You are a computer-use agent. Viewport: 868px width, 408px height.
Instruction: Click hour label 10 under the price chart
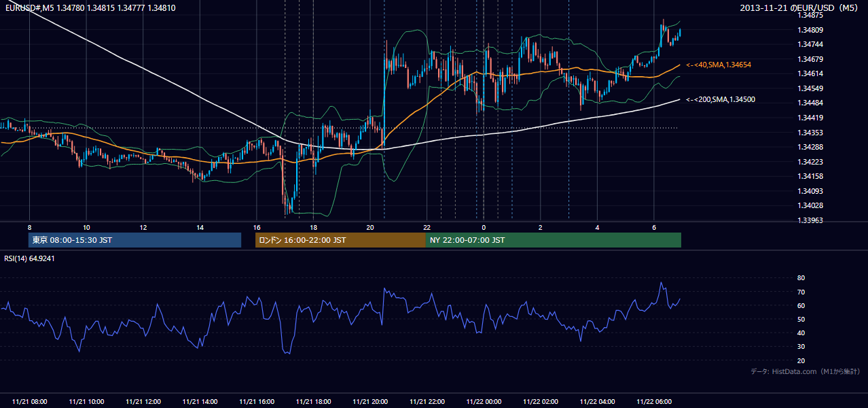click(x=86, y=227)
